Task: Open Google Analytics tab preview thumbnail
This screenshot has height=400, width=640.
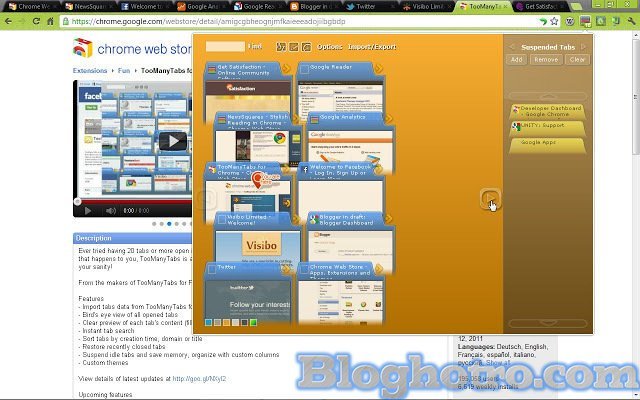Action: point(350,147)
